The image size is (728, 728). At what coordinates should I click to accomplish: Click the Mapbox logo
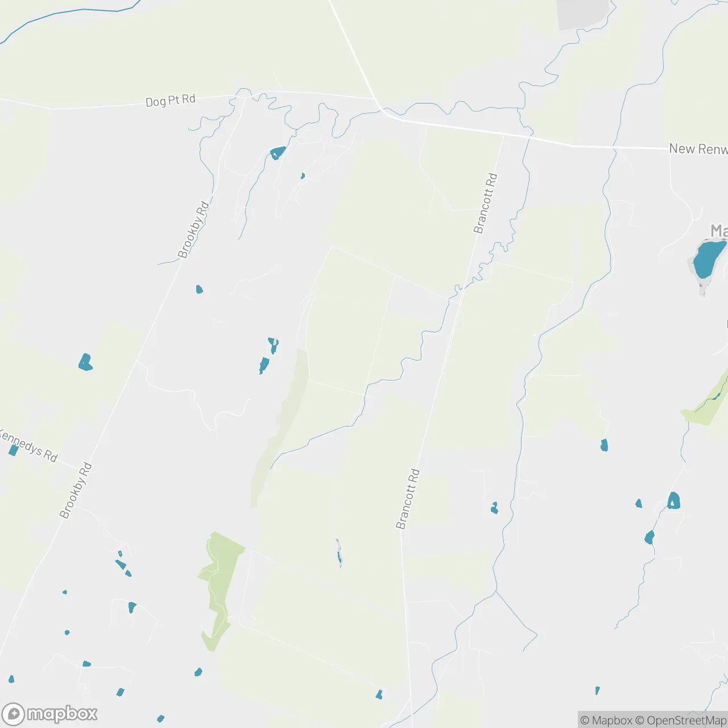50,714
